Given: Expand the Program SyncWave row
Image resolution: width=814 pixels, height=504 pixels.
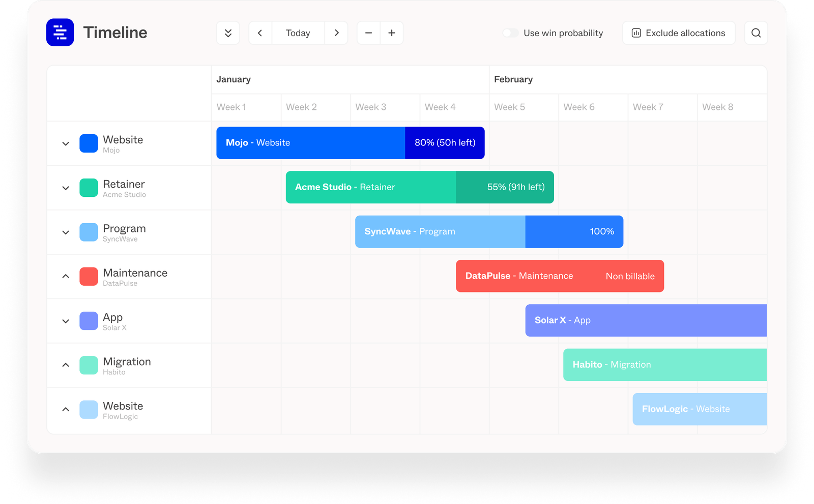Looking at the screenshot, I should pos(66,232).
